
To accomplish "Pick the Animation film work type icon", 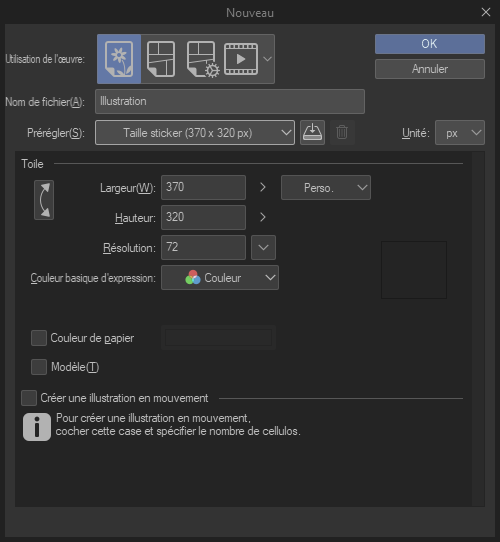I will (241, 59).
